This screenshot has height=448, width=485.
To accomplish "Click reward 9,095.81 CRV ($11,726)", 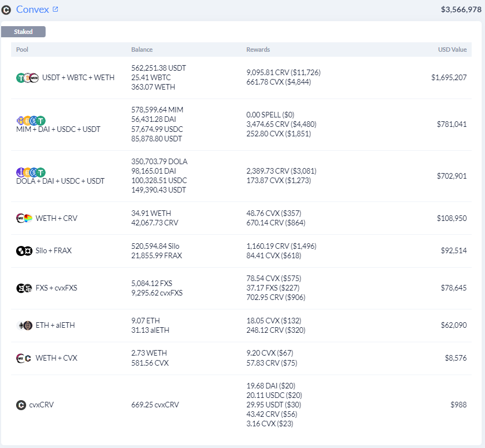I will click(x=283, y=73).
